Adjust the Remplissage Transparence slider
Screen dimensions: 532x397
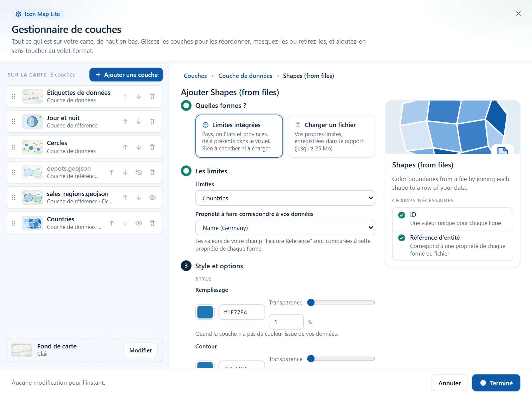(x=341, y=302)
